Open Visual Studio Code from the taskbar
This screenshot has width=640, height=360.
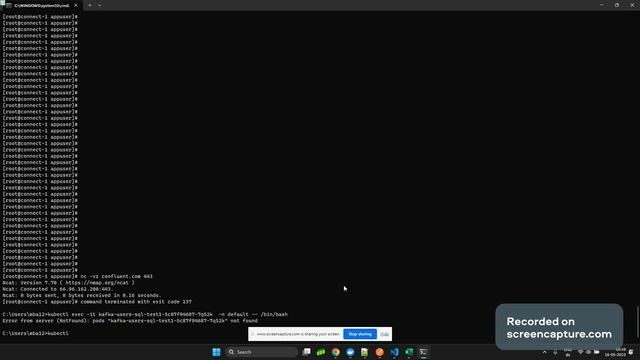(394, 352)
